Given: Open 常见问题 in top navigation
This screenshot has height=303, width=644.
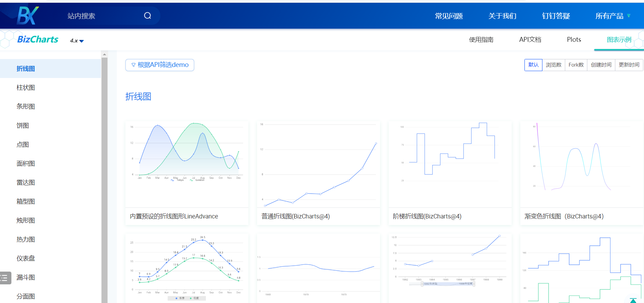Looking at the screenshot, I should click(x=449, y=16).
